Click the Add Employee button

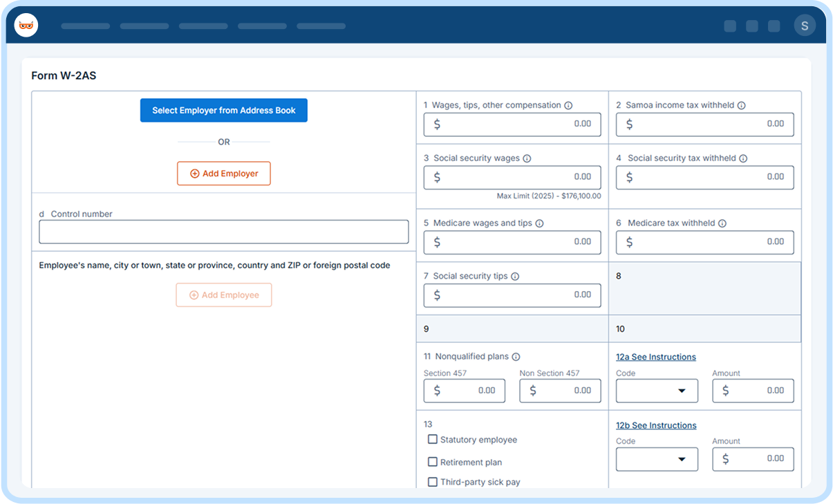[224, 295]
